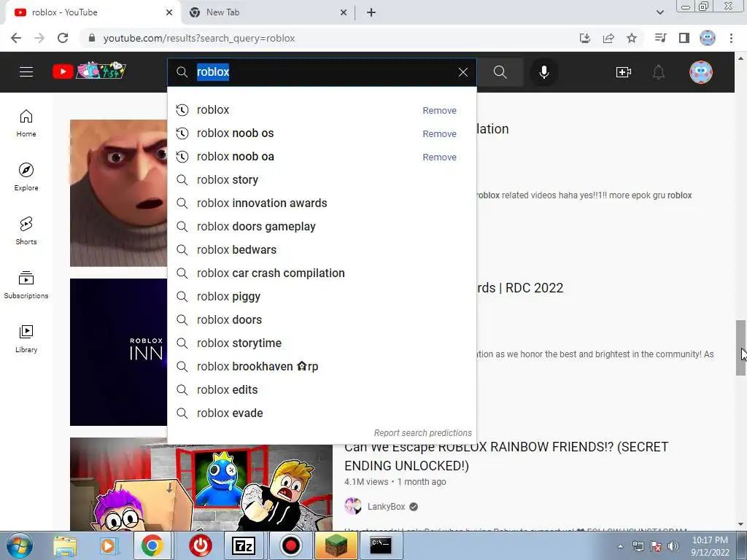Open the notifications bell
The height and width of the screenshot is (560, 747).
pos(659,72)
